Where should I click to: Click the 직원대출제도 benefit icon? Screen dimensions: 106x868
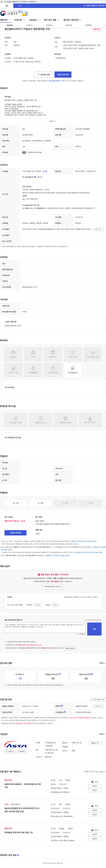coord(33,370)
